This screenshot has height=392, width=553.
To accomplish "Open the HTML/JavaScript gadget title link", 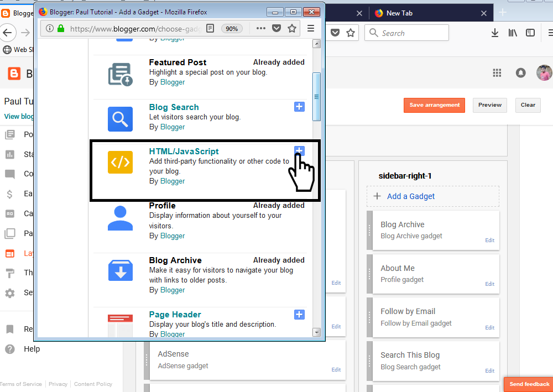I will 184,151.
